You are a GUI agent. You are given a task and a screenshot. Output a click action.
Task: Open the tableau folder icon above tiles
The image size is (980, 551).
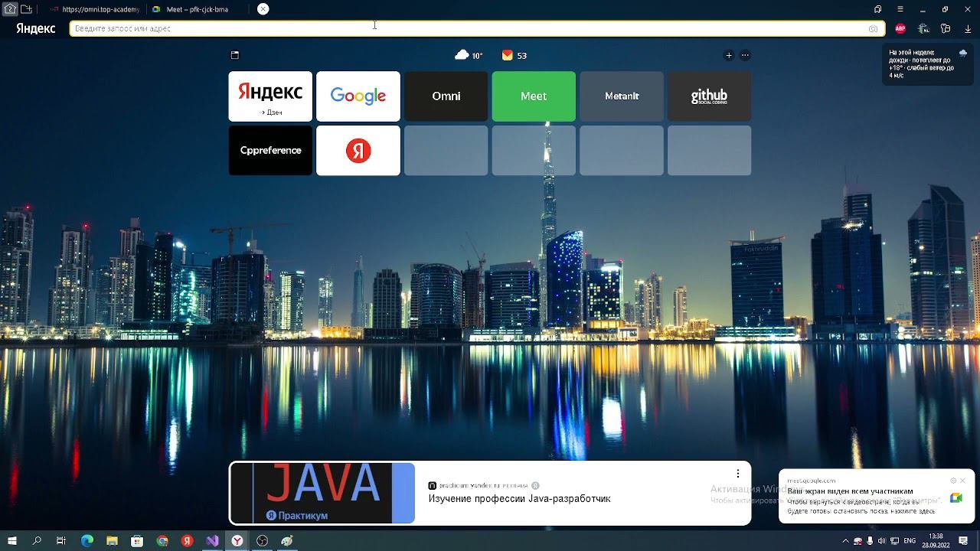click(x=235, y=55)
